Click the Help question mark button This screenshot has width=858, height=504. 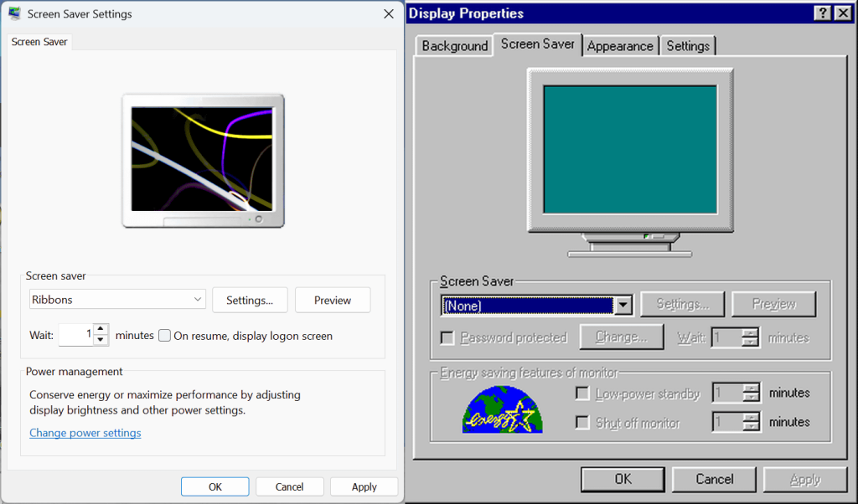pos(822,13)
